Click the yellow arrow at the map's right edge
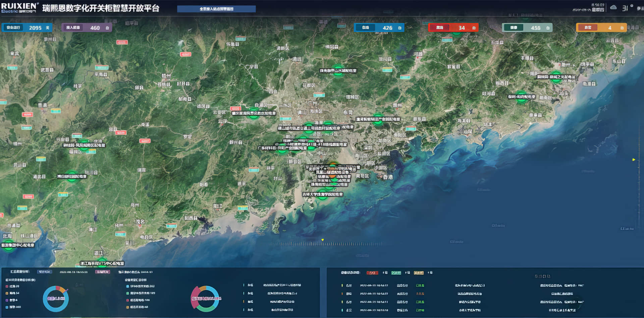Image resolution: width=644 pixels, height=318 pixels. [634, 160]
